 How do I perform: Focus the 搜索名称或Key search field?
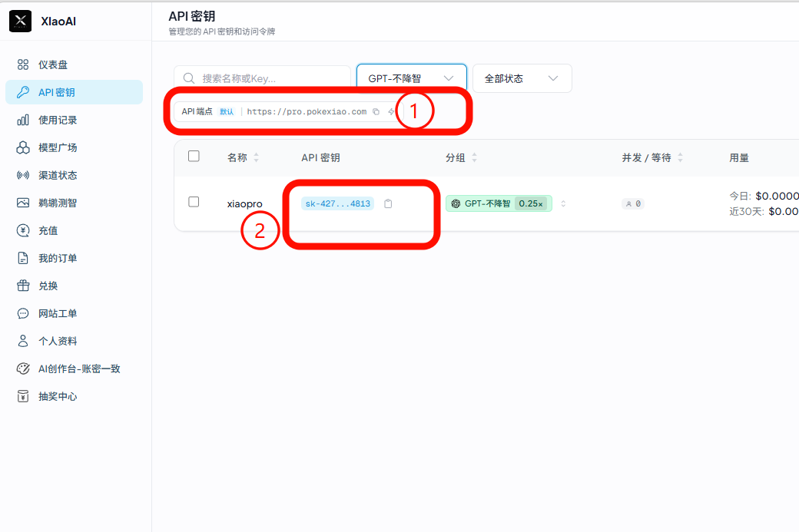262,78
